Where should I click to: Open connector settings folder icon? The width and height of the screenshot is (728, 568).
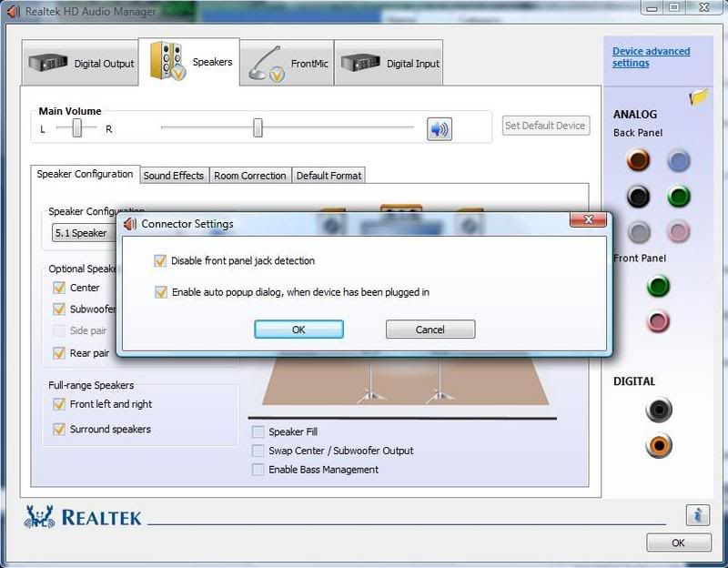click(698, 97)
